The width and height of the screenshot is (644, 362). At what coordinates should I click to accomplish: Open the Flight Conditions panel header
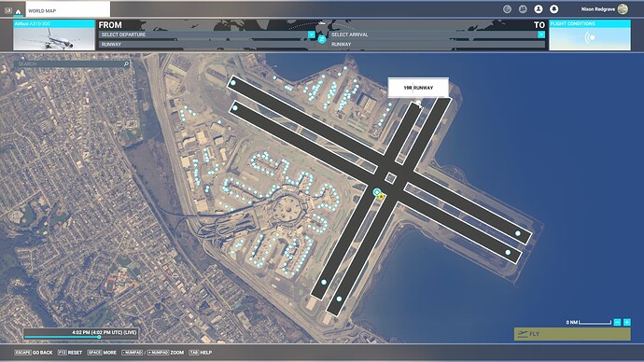coord(590,24)
